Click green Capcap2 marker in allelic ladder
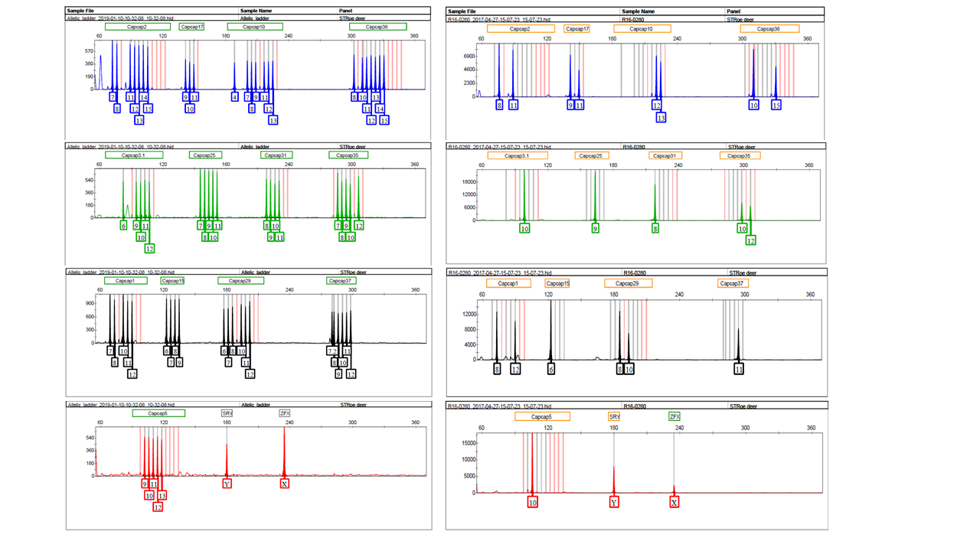Image resolution: width=980 pixels, height=551 pixels. pyautogui.click(x=137, y=27)
